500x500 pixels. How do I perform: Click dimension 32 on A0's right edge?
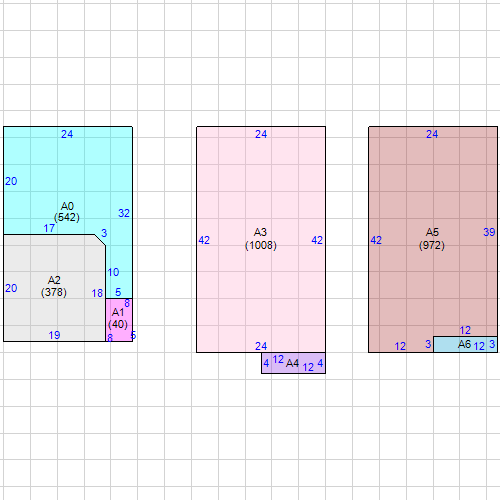pyautogui.click(x=124, y=213)
